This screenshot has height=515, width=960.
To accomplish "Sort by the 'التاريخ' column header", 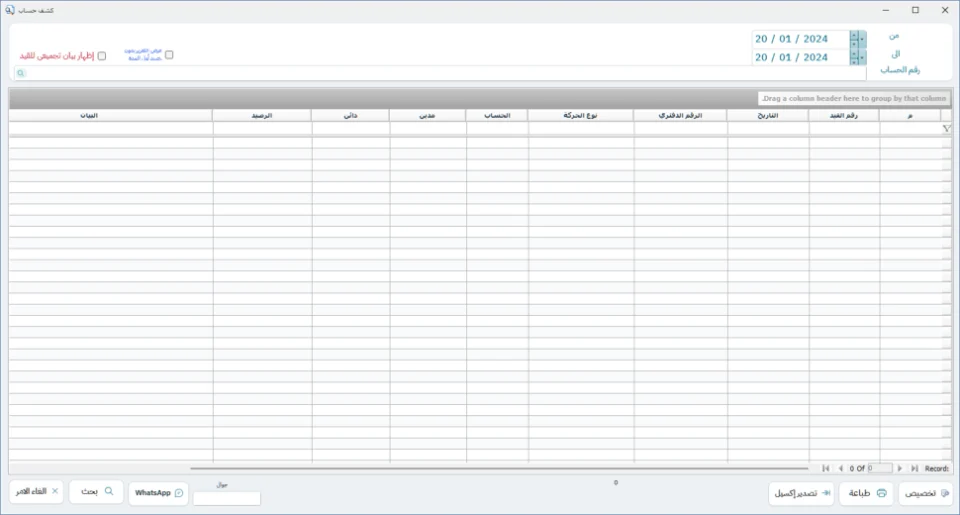I will [x=768, y=115].
